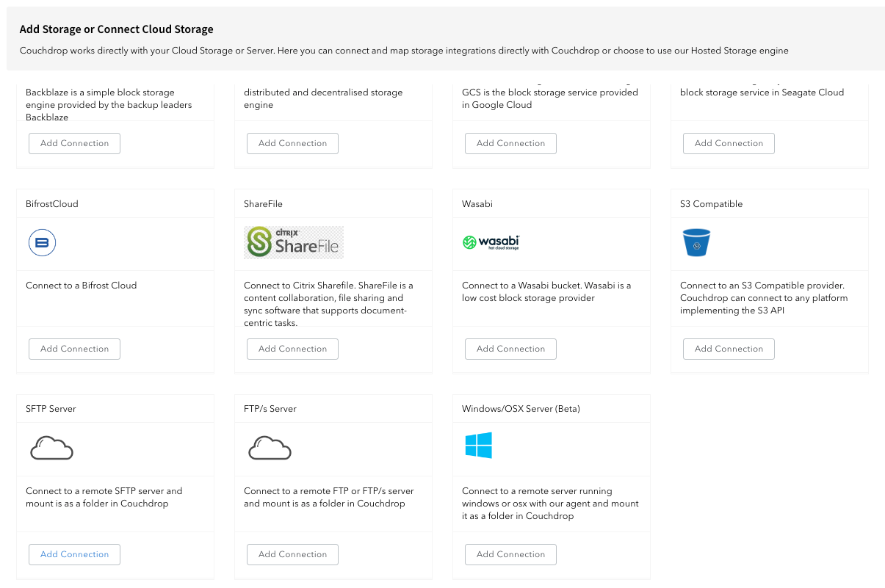Select the SFTP Server card title
Viewport: 885px width, 588px height.
tap(51, 409)
